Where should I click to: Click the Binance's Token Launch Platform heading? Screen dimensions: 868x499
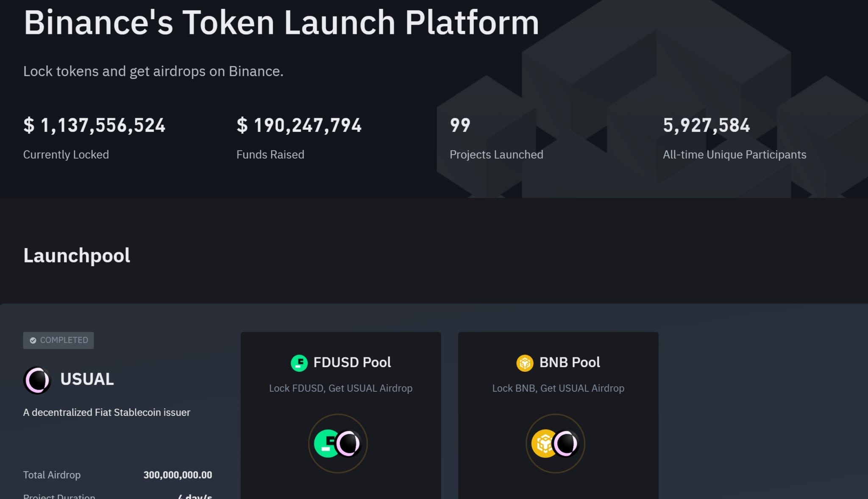pos(281,22)
